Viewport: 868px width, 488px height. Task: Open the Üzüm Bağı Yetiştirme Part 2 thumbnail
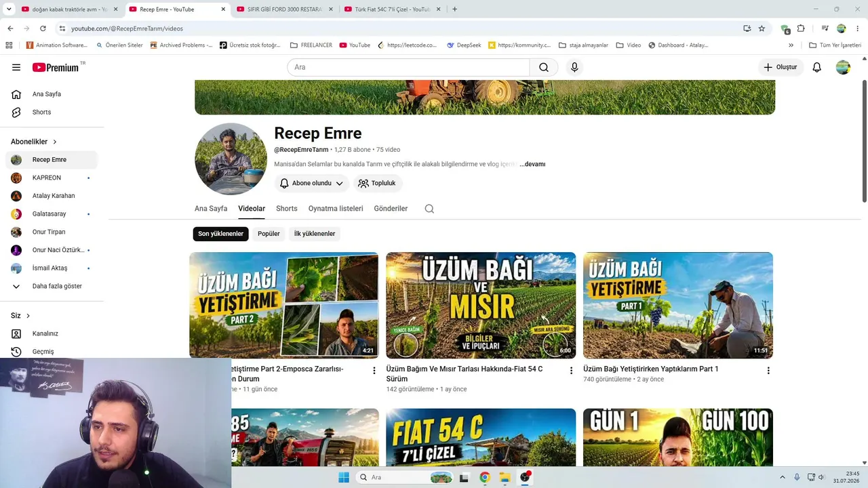pos(284,305)
